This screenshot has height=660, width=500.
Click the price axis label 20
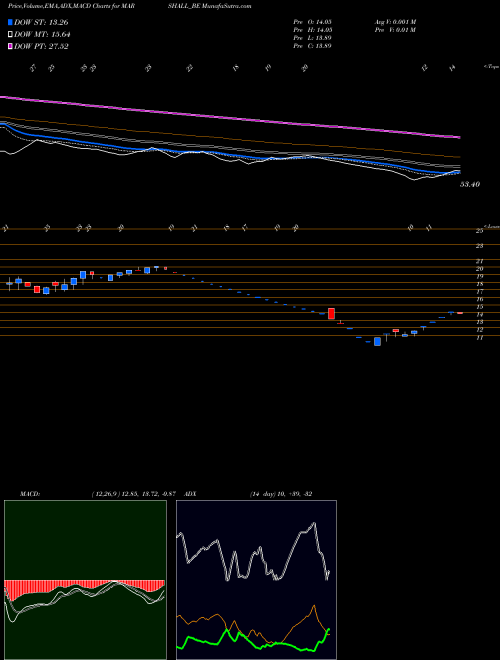(x=479, y=269)
